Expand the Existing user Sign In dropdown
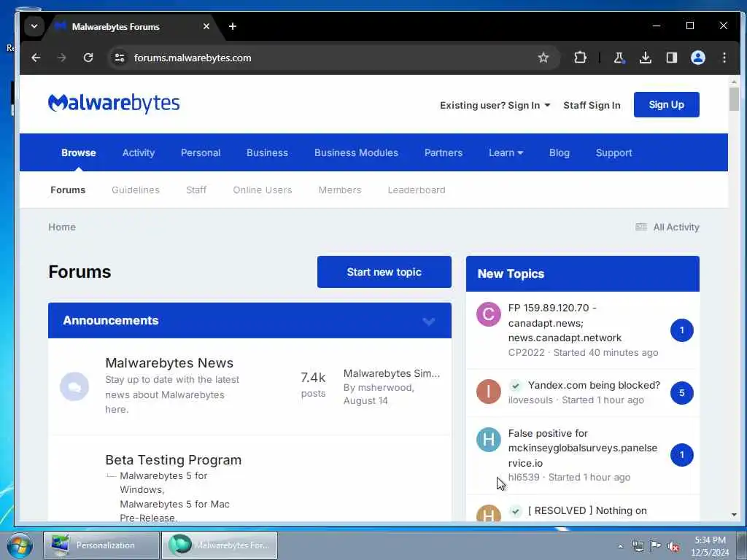Image resolution: width=747 pixels, height=560 pixels. pos(495,105)
